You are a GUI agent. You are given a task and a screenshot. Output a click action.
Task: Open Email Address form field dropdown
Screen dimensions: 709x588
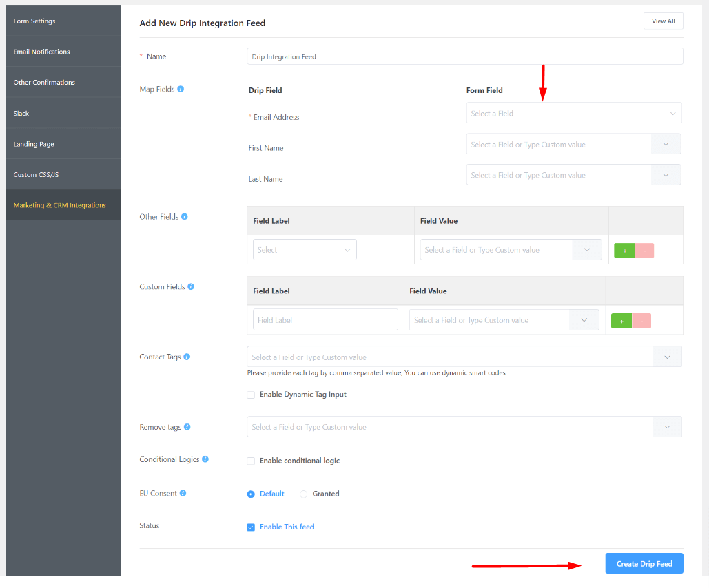point(574,113)
